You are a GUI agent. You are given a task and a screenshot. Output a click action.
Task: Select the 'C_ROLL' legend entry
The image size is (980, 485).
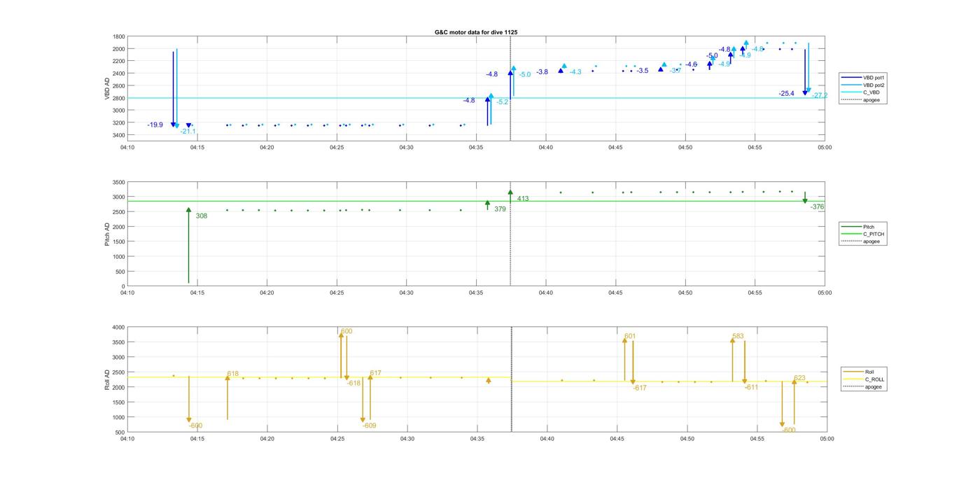tap(864, 379)
